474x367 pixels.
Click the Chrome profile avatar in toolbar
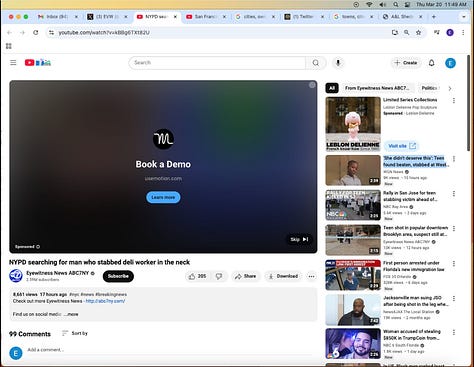pos(450,32)
